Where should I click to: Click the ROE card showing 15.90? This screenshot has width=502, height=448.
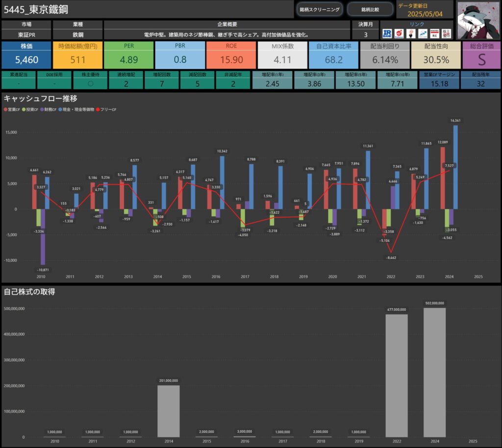231,55
